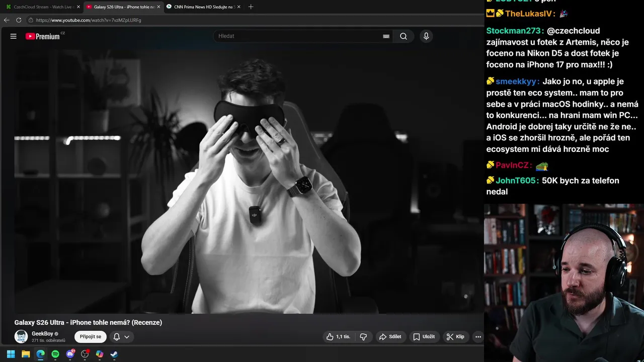Open the on-screen keyboard in search box
This screenshot has width=644, height=362.
pyautogui.click(x=386, y=36)
